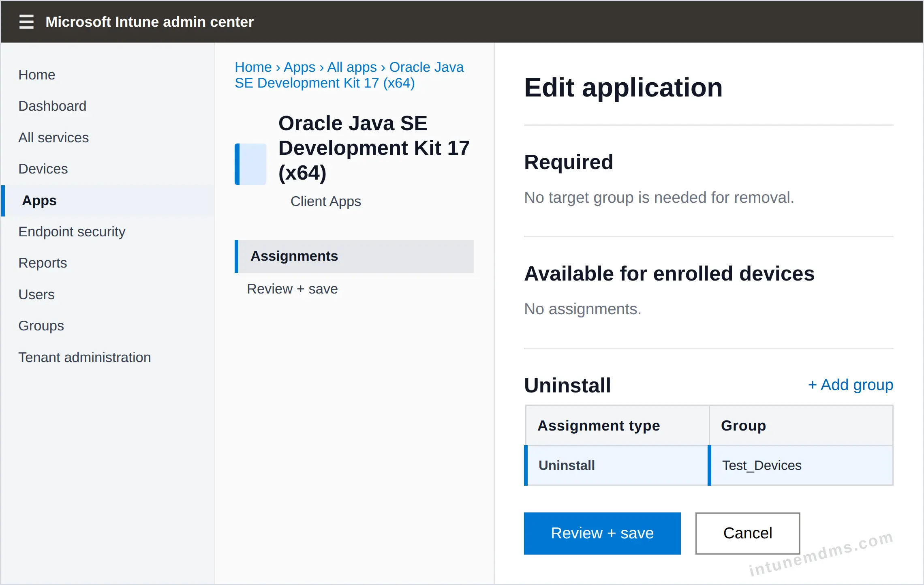Switch to Review + save step tab
Screen dimensions: 924x585
point(292,289)
